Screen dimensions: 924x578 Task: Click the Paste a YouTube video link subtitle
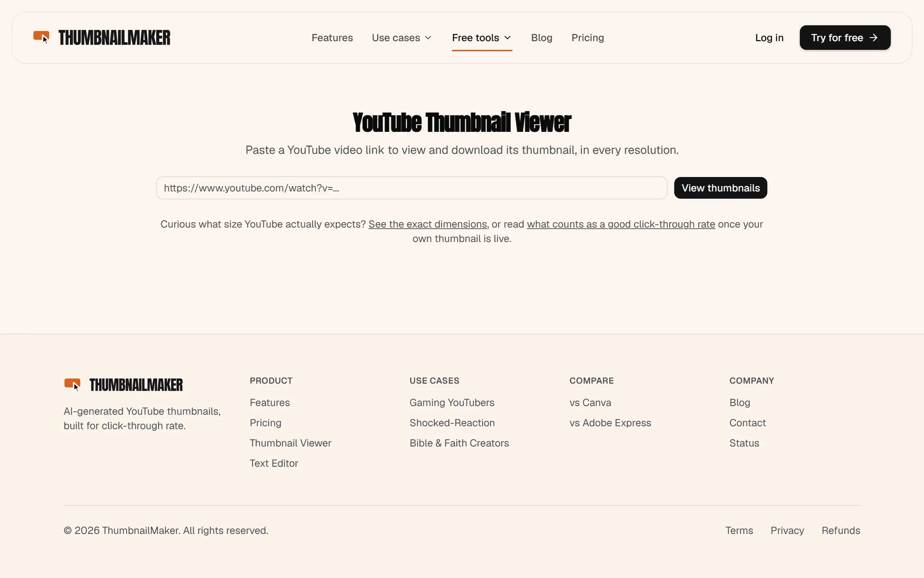pos(462,150)
